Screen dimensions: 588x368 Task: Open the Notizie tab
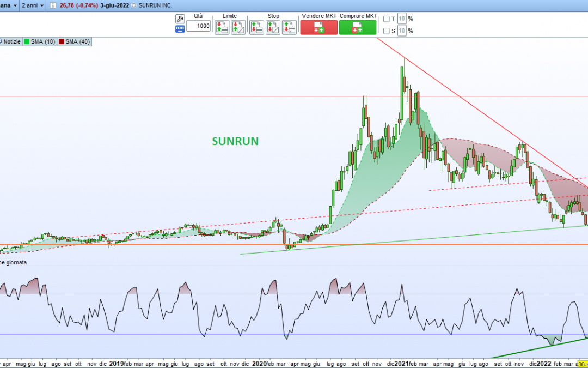tap(10, 41)
